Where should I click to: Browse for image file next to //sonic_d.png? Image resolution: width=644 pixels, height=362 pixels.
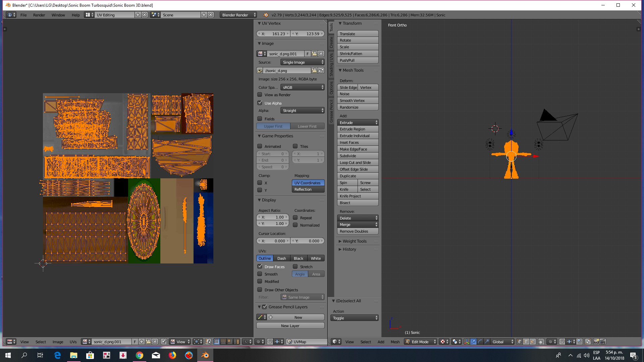point(314,70)
